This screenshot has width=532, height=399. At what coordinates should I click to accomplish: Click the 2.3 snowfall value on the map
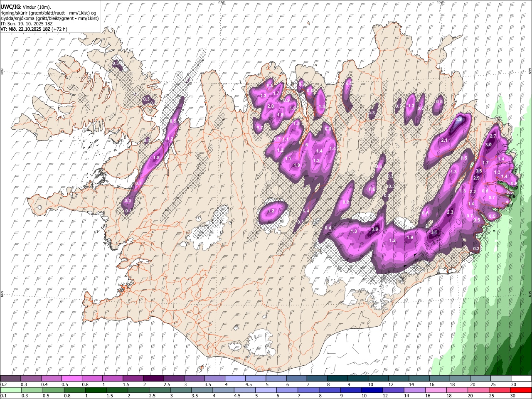click(x=450, y=212)
